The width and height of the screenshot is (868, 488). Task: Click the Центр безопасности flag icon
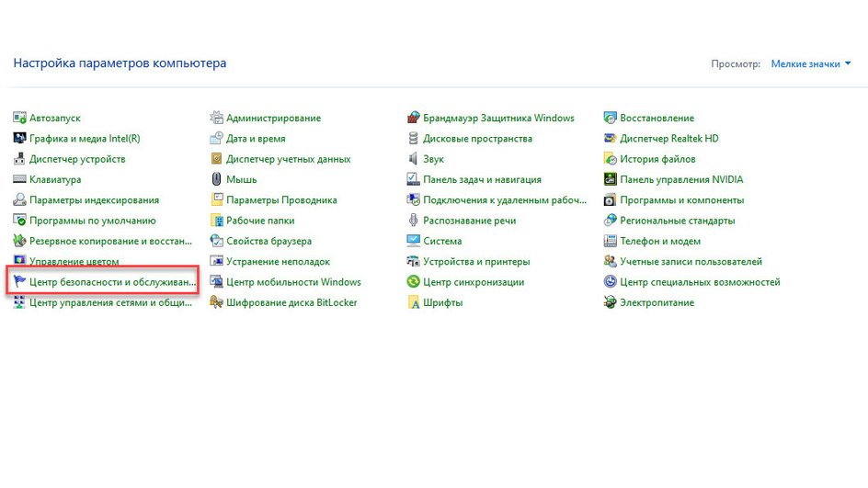(x=19, y=281)
